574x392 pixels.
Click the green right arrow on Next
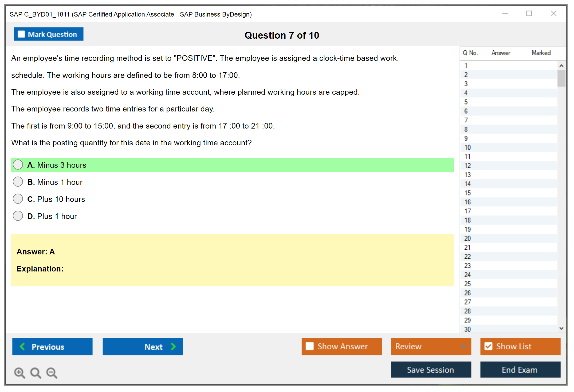(x=173, y=346)
